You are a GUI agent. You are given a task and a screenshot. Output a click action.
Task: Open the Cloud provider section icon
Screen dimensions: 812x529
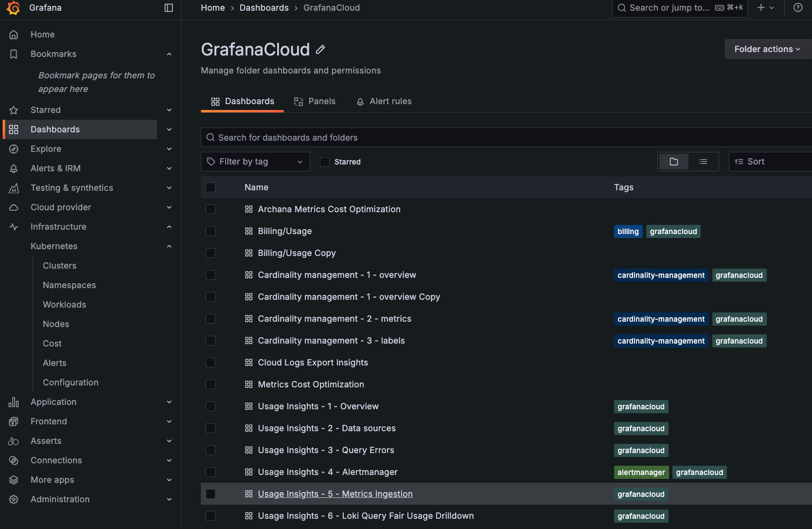[14, 207]
